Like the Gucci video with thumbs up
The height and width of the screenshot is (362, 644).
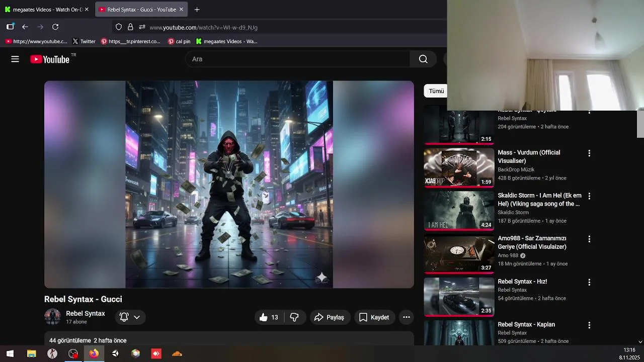[269, 317]
